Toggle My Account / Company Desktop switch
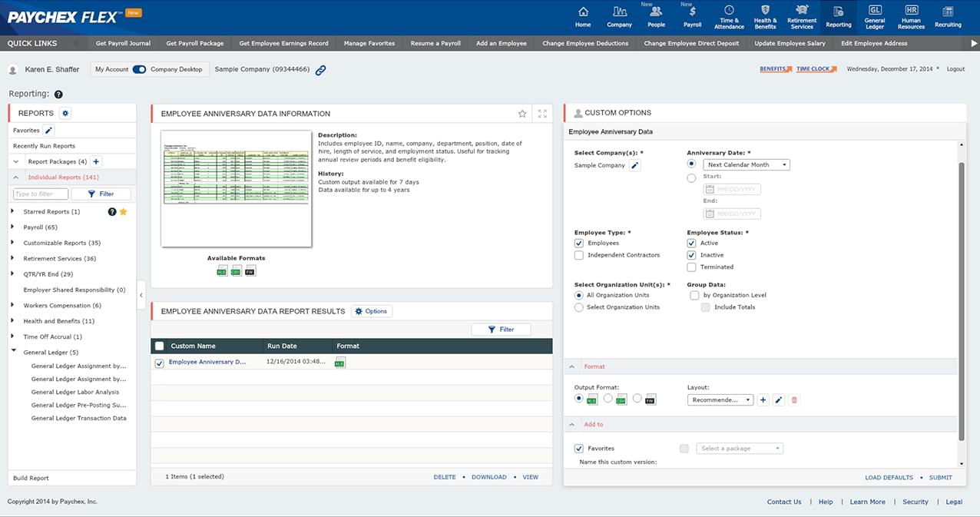The height and width of the screenshot is (517, 980). [x=139, y=69]
